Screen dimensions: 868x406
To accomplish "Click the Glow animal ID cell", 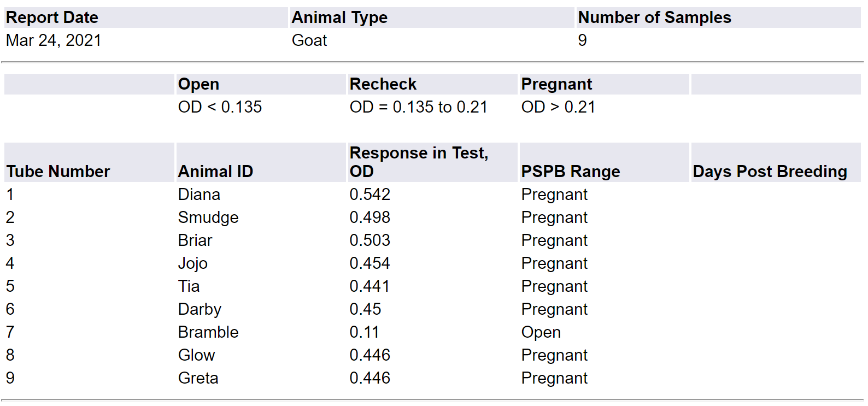I will tap(196, 355).
